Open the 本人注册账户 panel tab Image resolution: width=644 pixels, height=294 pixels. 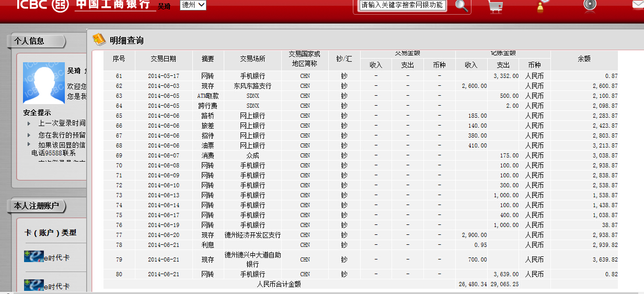click(36, 206)
